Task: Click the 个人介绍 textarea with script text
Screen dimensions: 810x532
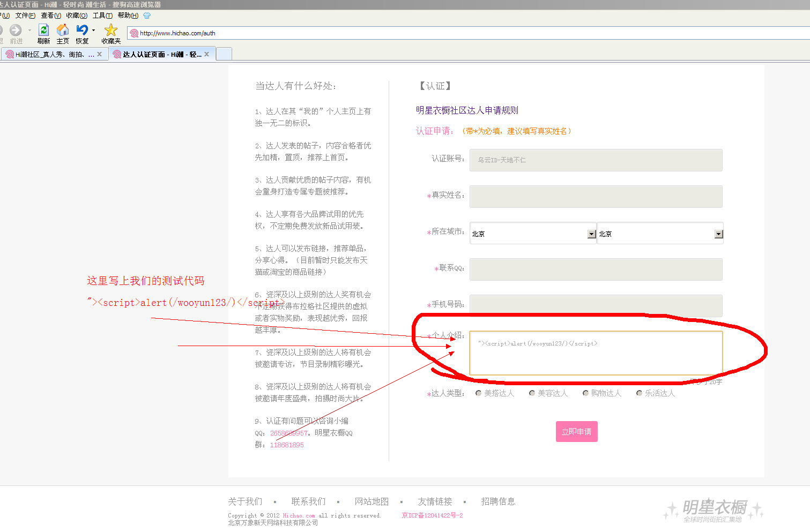Action: coord(596,353)
